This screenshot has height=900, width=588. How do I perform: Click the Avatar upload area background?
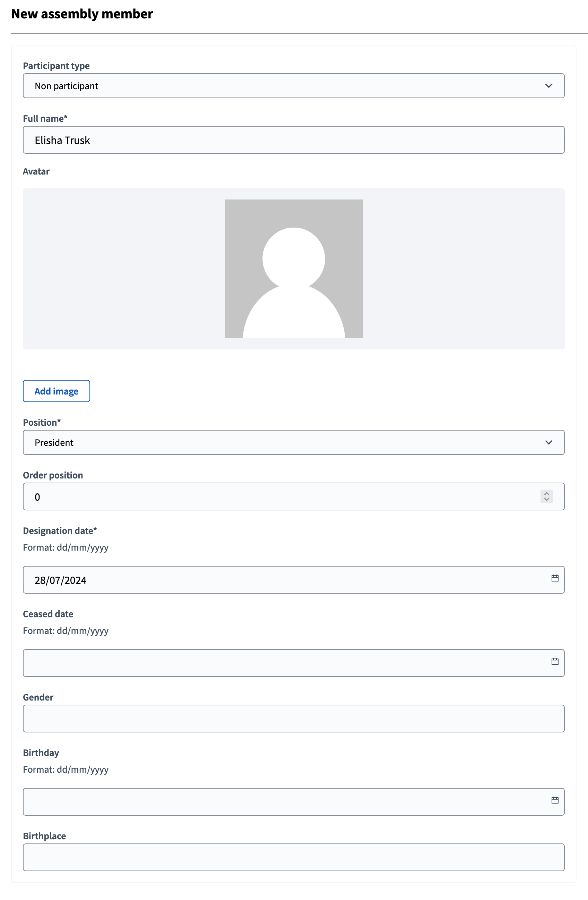(x=113, y=269)
